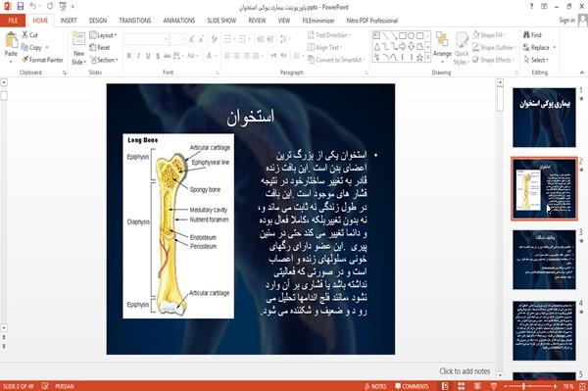Toggle Underline formatting
The image size is (588, 391).
pyautogui.click(x=148, y=56)
